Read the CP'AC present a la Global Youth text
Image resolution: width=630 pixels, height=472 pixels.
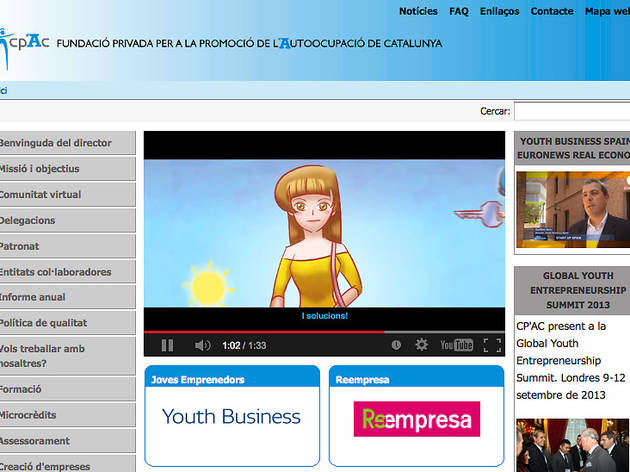coord(571,361)
